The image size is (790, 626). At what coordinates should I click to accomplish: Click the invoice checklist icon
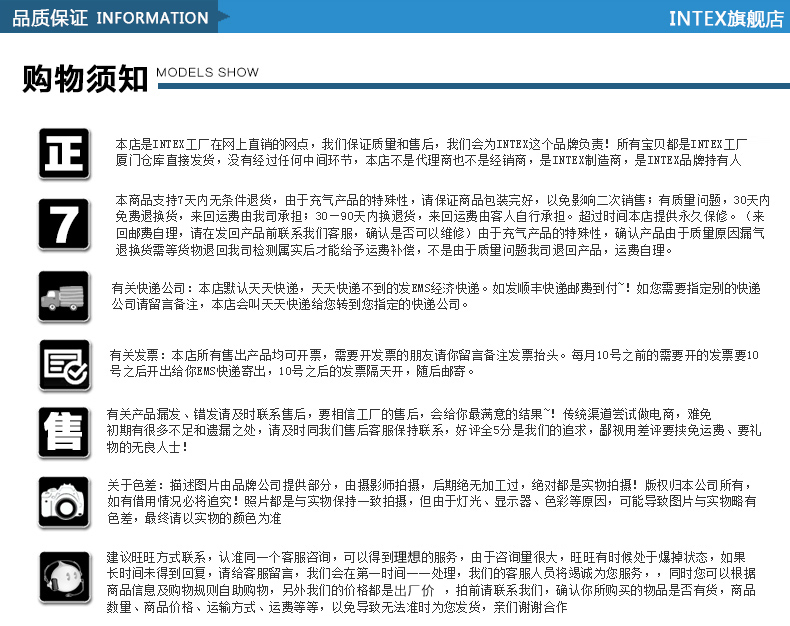click(64, 365)
